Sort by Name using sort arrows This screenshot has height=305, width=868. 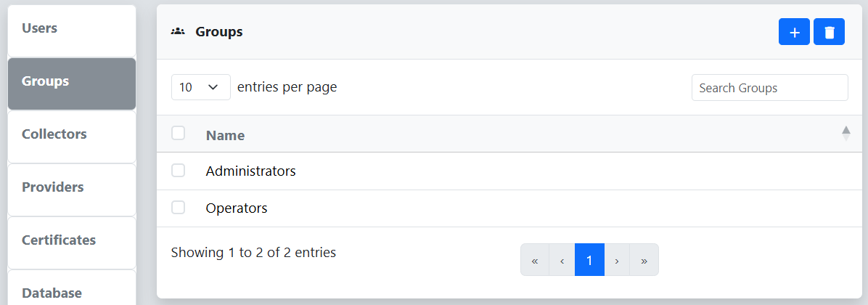tap(846, 134)
